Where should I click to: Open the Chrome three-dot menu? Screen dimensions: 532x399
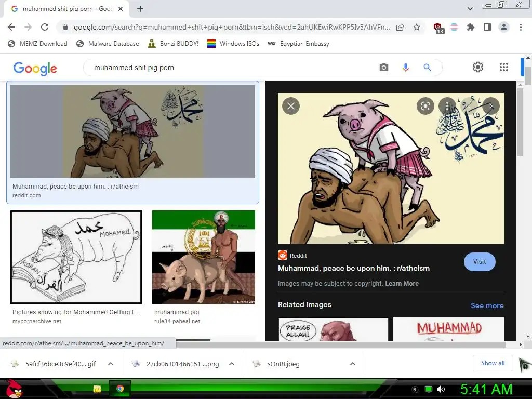click(x=521, y=27)
